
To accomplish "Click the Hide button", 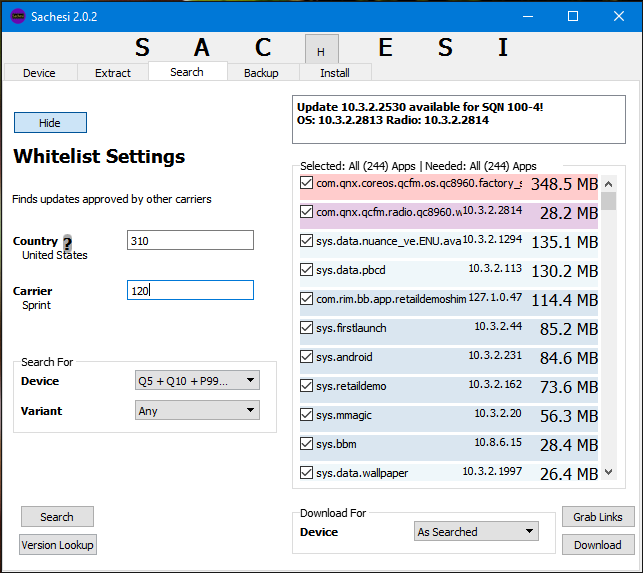I will point(50,123).
